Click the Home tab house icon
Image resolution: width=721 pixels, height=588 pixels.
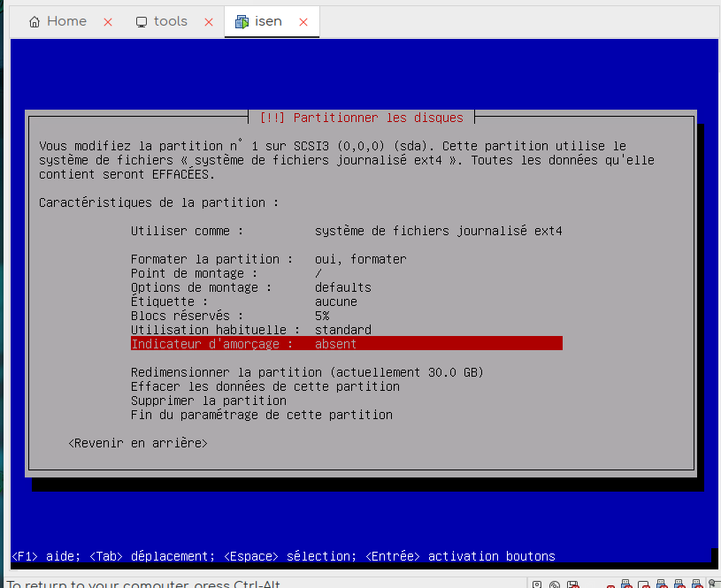point(35,22)
